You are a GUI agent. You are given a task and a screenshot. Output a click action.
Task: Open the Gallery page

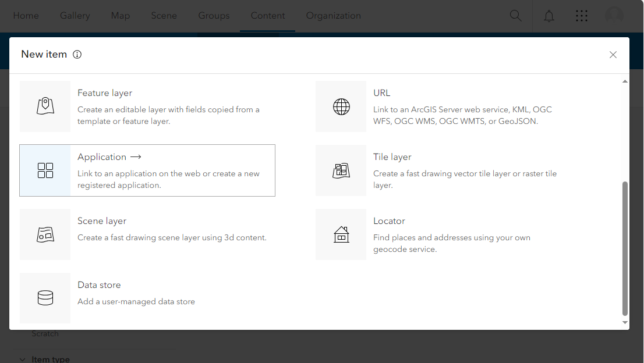[75, 16]
